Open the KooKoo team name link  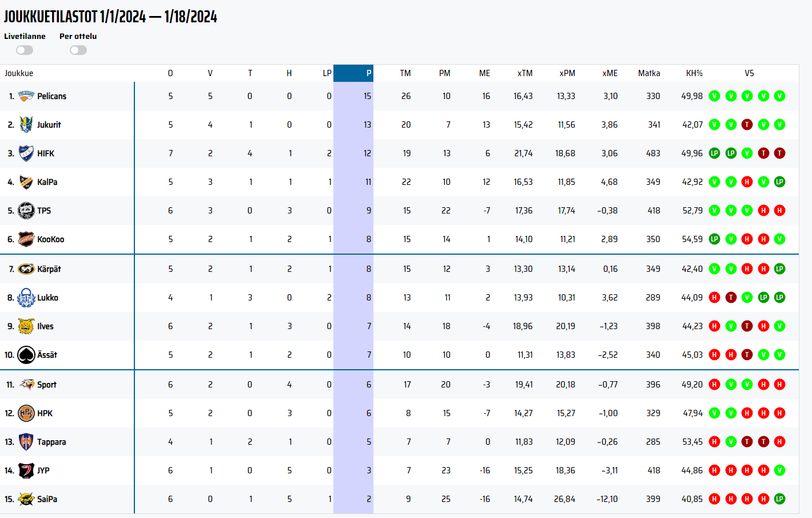51,239
